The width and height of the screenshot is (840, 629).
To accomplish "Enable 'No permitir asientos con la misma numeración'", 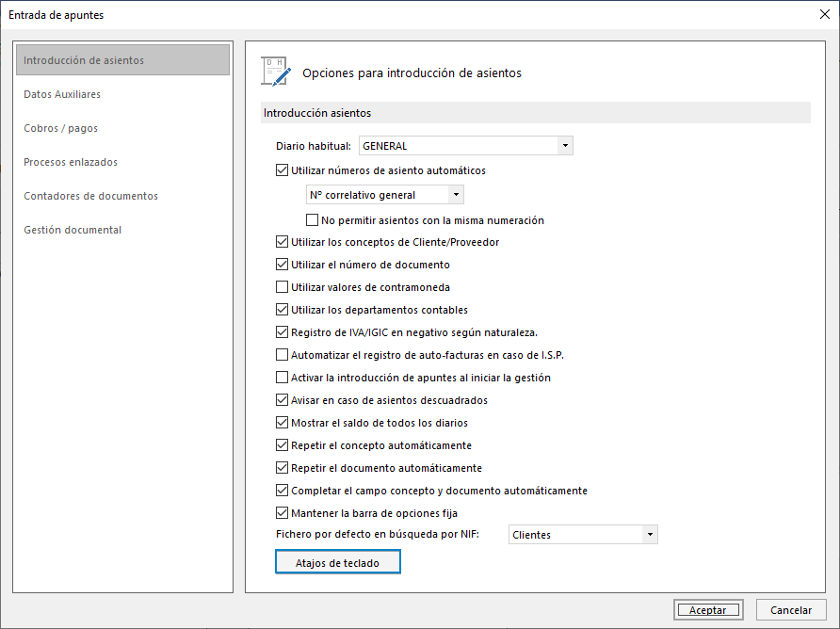I will click(x=312, y=219).
